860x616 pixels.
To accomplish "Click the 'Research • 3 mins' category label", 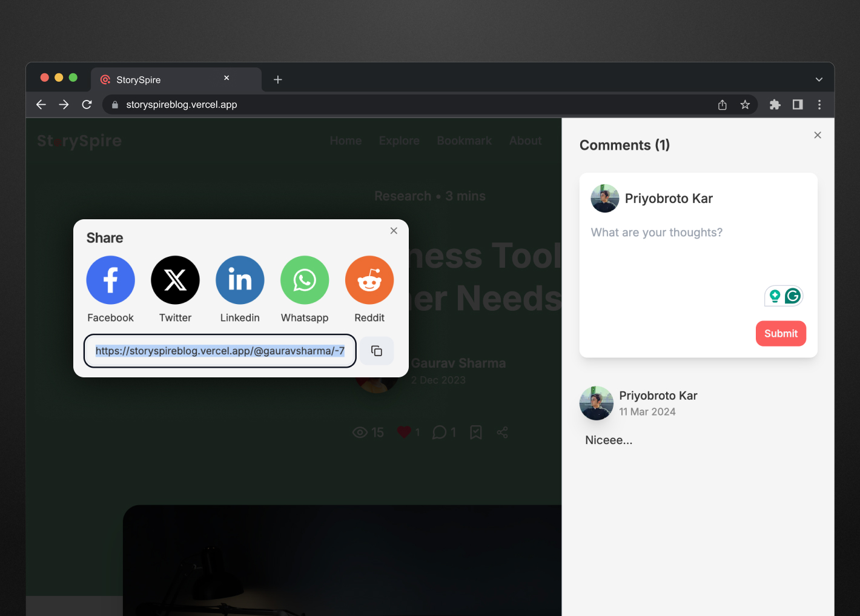I will tap(430, 196).
